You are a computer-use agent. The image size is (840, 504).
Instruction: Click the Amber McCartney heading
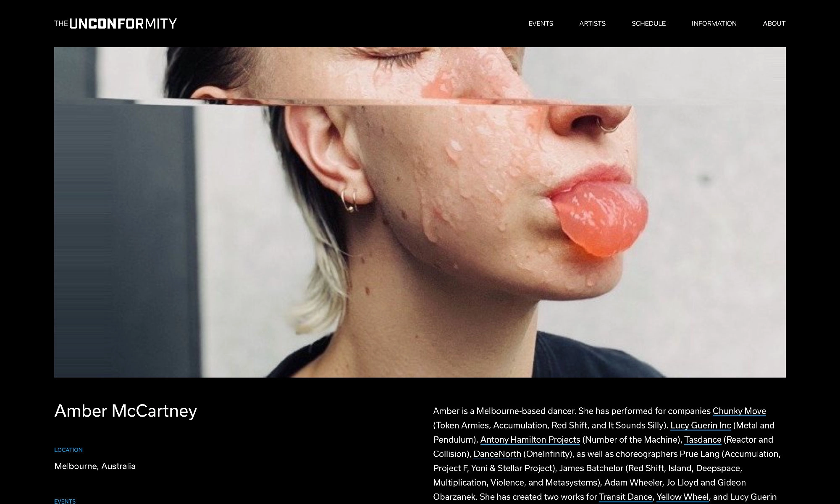point(126,411)
